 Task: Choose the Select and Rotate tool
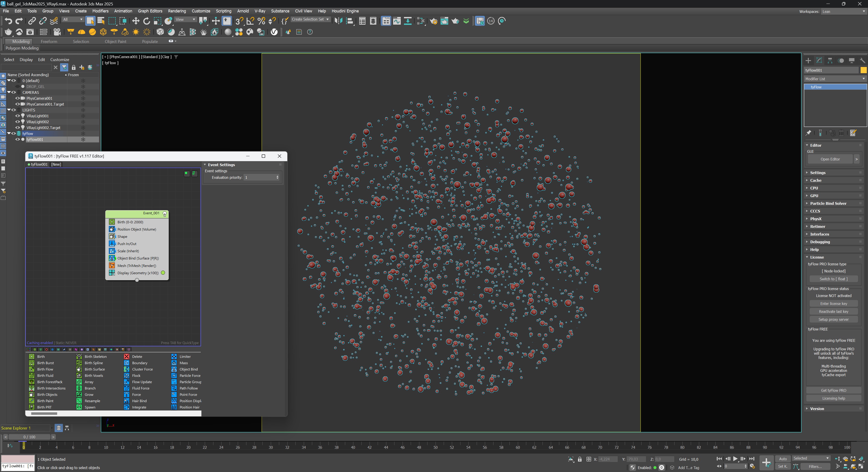146,21
